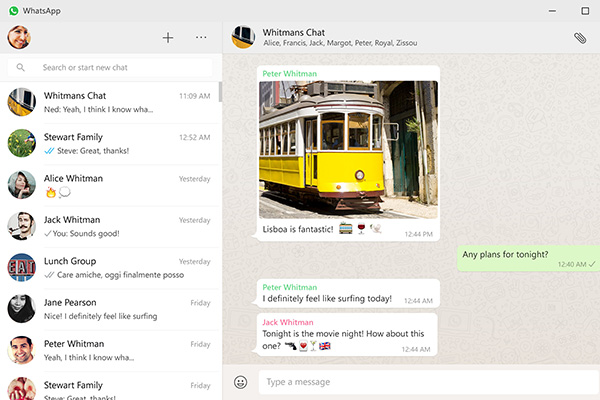This screenshot has width=600, height=400.
Task: Click the search magnifier icon
Action: pos(21,68)
